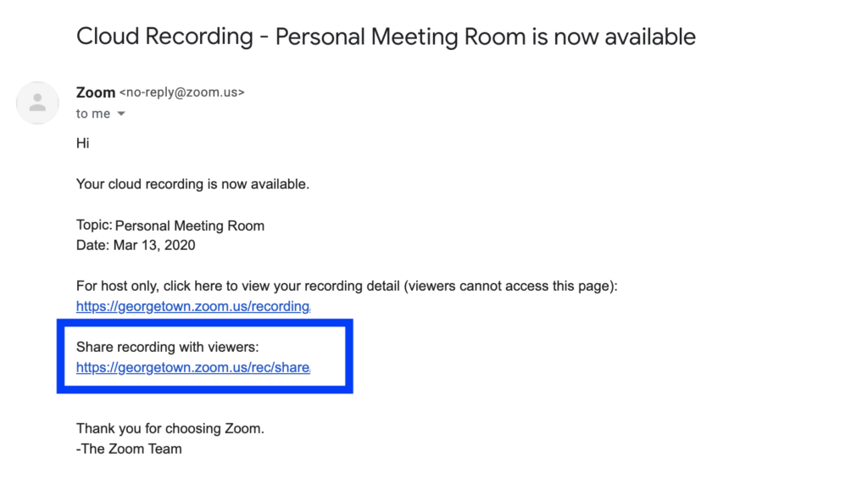This screenshot has height=490, width=868.
Task: Click the "Hi" greeting text
Action: [x=82, y=142]
